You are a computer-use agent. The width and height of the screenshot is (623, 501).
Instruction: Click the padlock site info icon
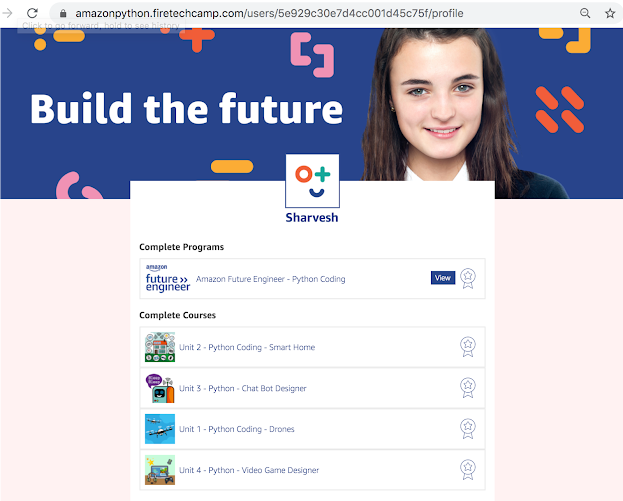click(x=63, y=14)
